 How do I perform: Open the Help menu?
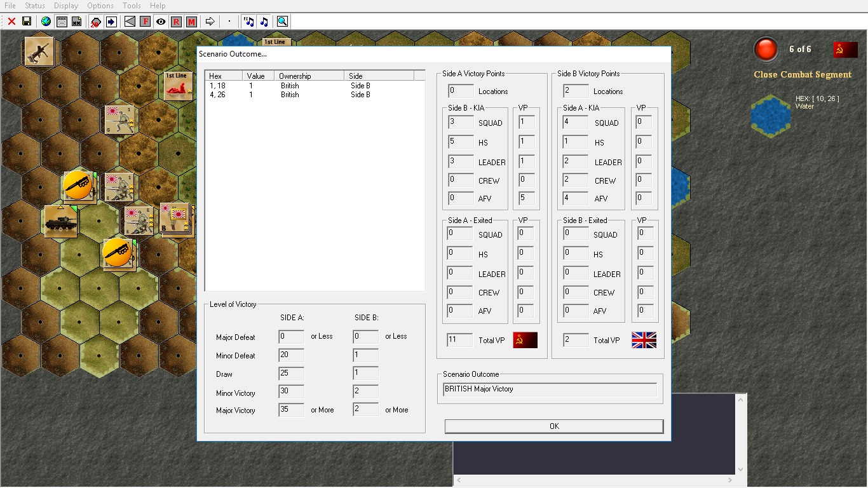click(x=158, y=6)
